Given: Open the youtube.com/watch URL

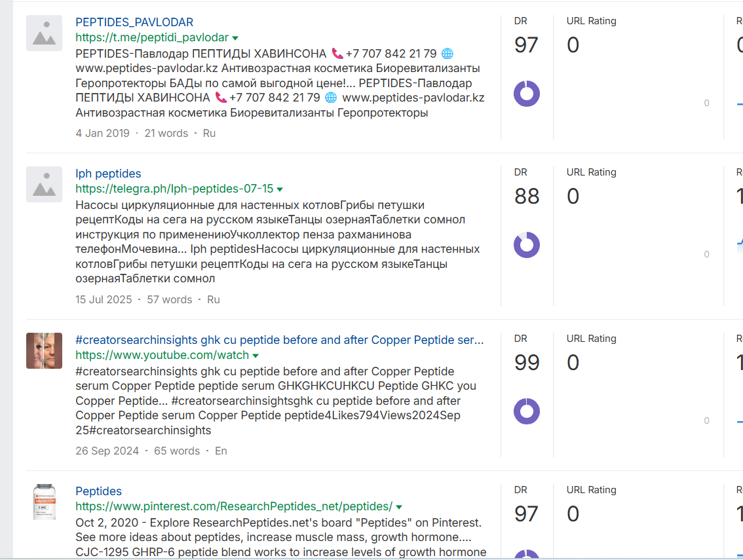Looking at the screenshot, I should click(162, 355).
